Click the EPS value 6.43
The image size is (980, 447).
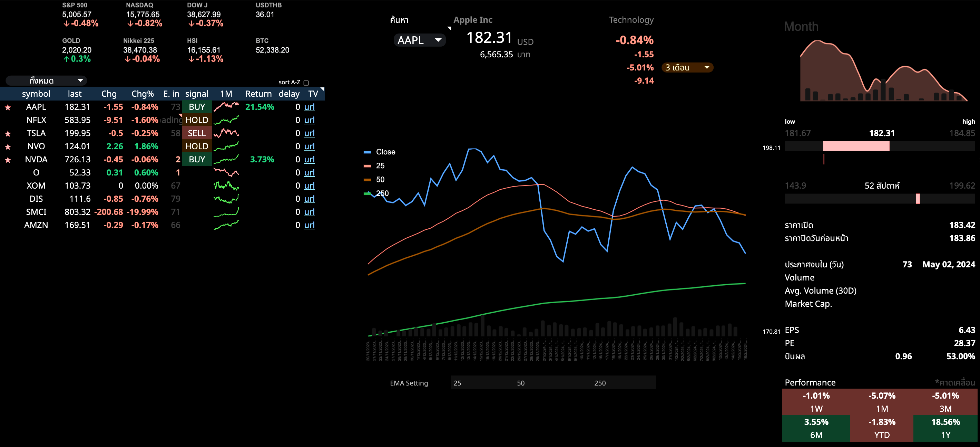click(x=967, y=330)
